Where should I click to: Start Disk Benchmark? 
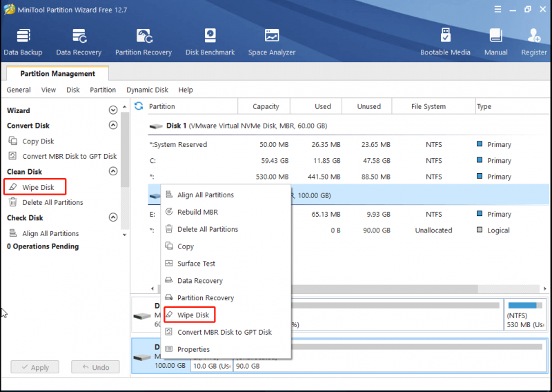210,42
